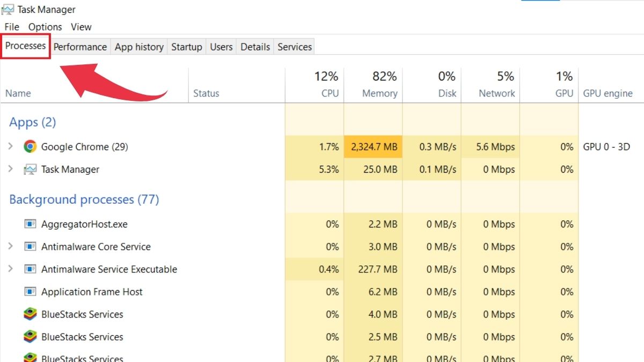This screenshot has width=644, height=362.
Task: Open the Users tab
Action: point(221,47)
